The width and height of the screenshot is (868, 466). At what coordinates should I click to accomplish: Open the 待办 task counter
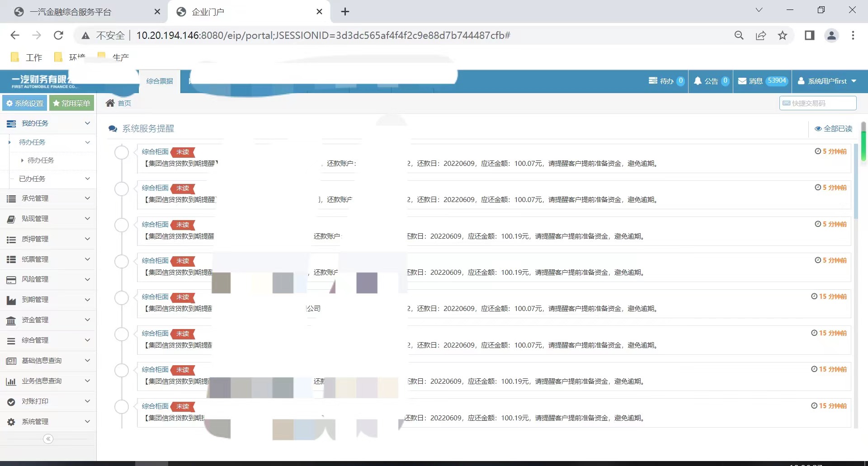pos(666,81)
